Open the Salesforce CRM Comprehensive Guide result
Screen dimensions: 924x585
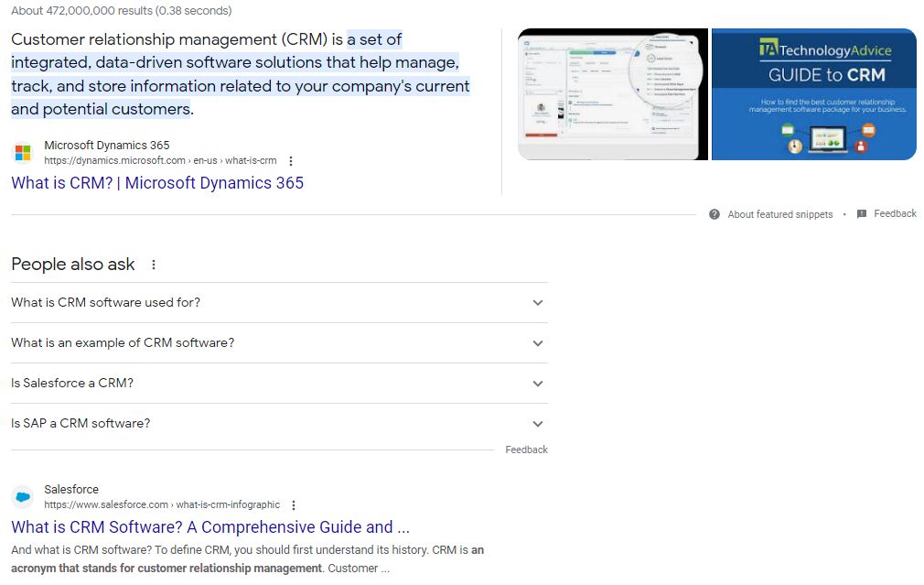click(210, 527)
